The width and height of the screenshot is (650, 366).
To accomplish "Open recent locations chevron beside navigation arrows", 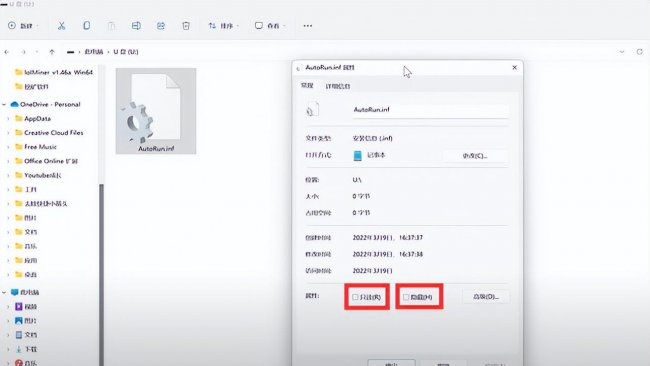I will [x=37, y=52].
